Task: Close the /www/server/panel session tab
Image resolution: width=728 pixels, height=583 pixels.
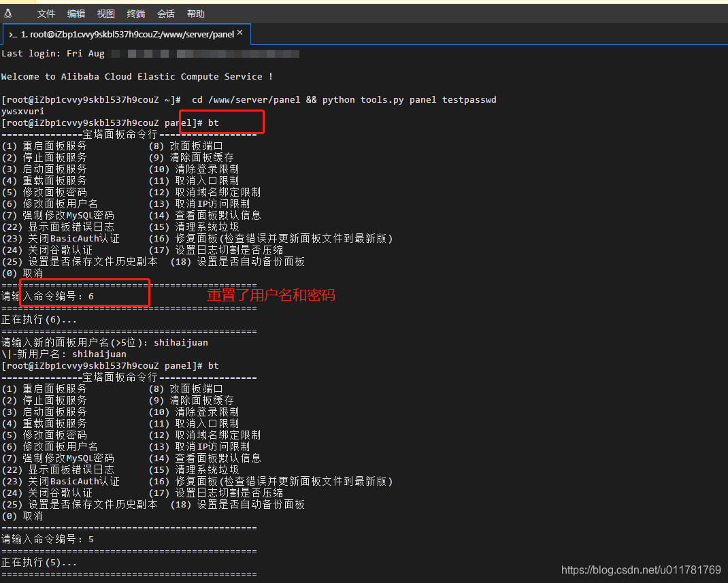Action: point(239,33)
